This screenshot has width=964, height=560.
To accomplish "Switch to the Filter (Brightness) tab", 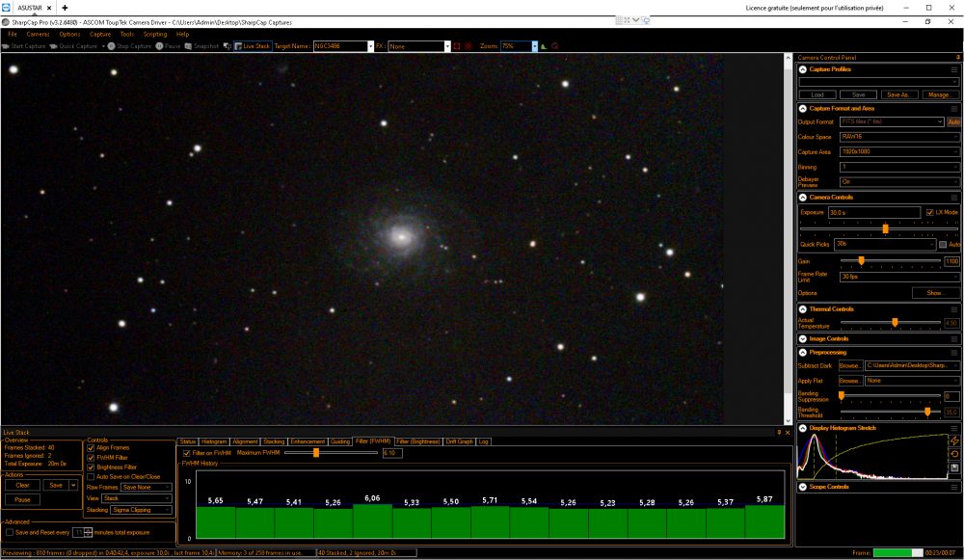I will (x=418, y=441).
